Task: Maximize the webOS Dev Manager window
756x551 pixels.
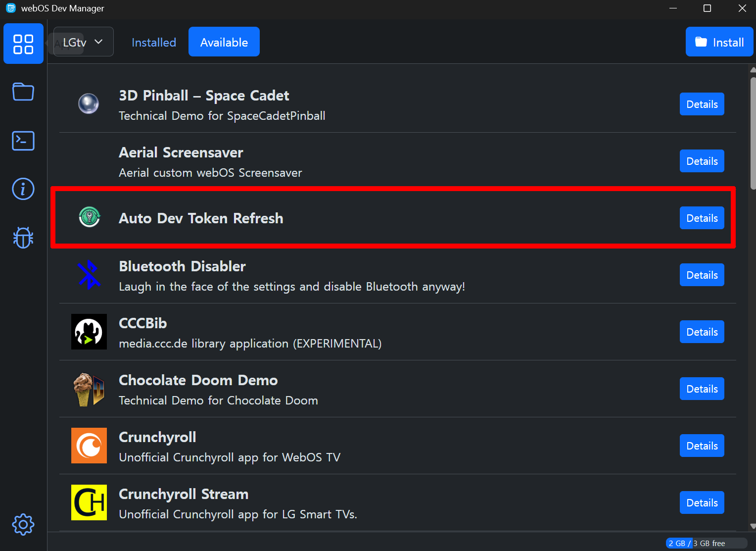Action: (x=707, y=8)
